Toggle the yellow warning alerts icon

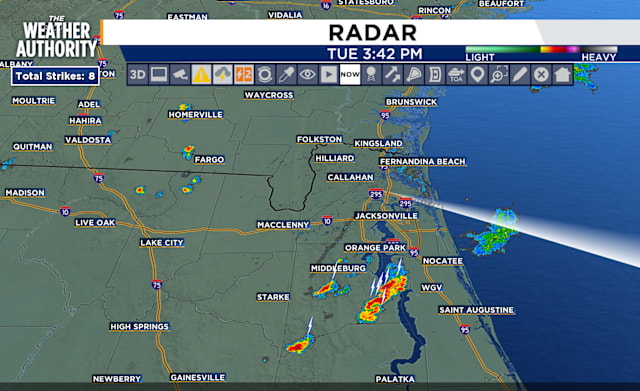(x=201, y=75)
